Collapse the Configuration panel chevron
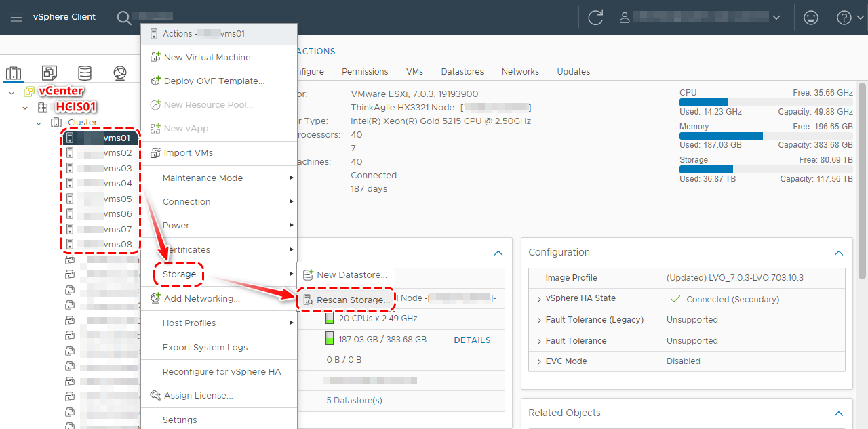The image size is (868, 429). 839,253
